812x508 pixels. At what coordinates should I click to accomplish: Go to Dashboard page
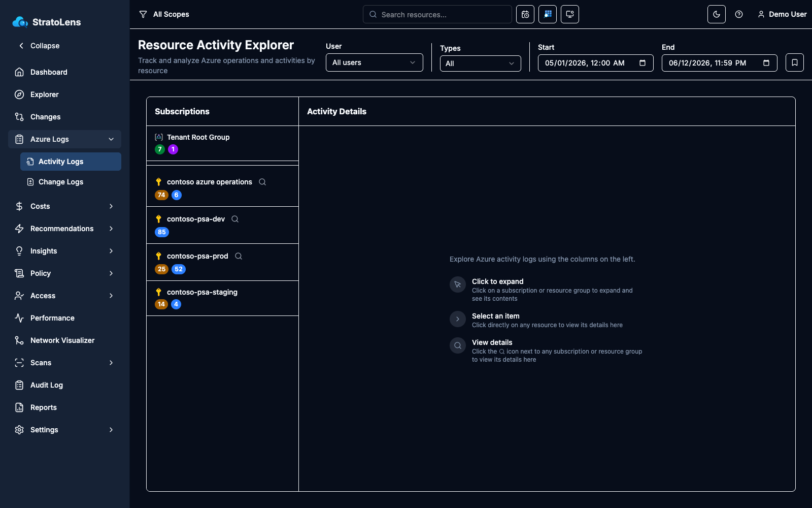[49, 72]
